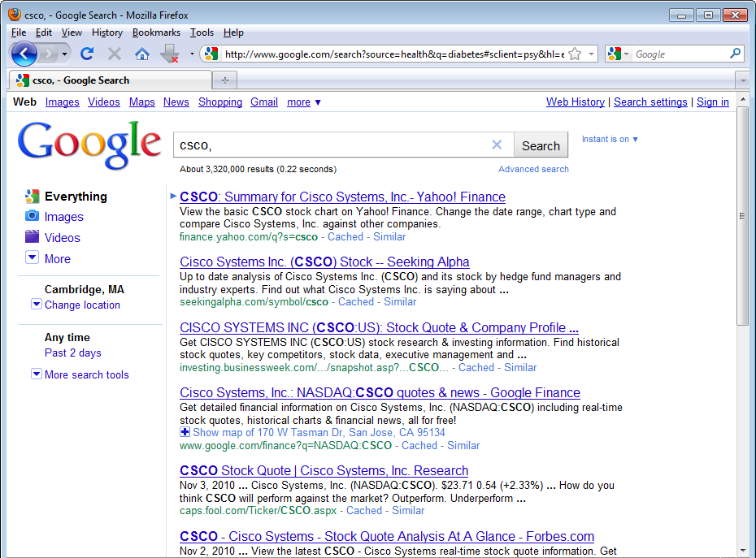This screenshot has width=756, height=558.
Task: Open the list all tabs dropdown
Action: [742, 80]
